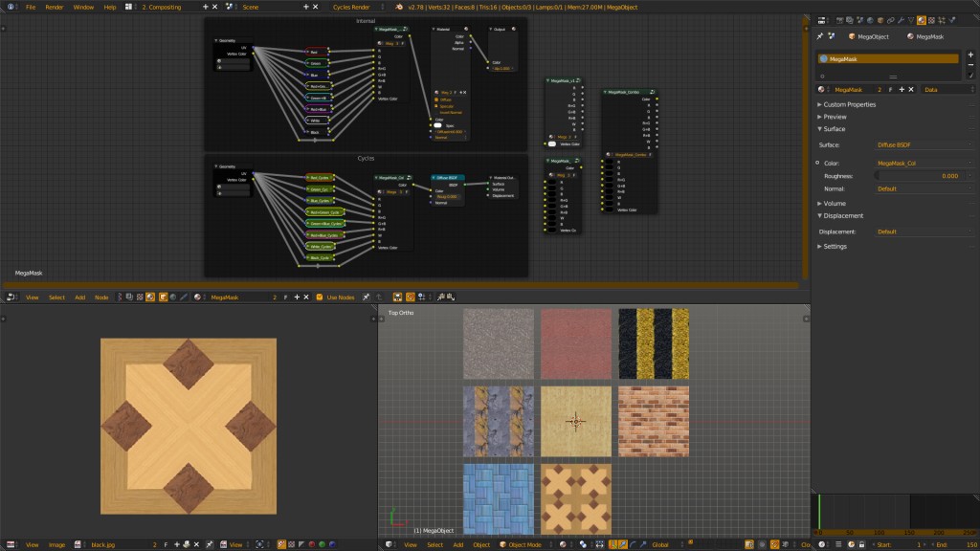980x551 pixels.
Task: Open the Object properties tab cube icon
Action: (880, 20)
